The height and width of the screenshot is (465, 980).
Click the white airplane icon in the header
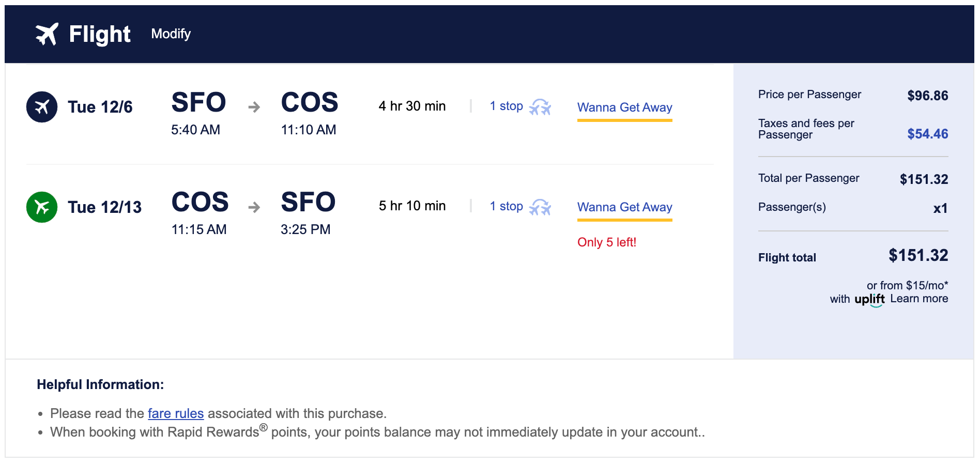pyautogui.click(x=47, y=34)
